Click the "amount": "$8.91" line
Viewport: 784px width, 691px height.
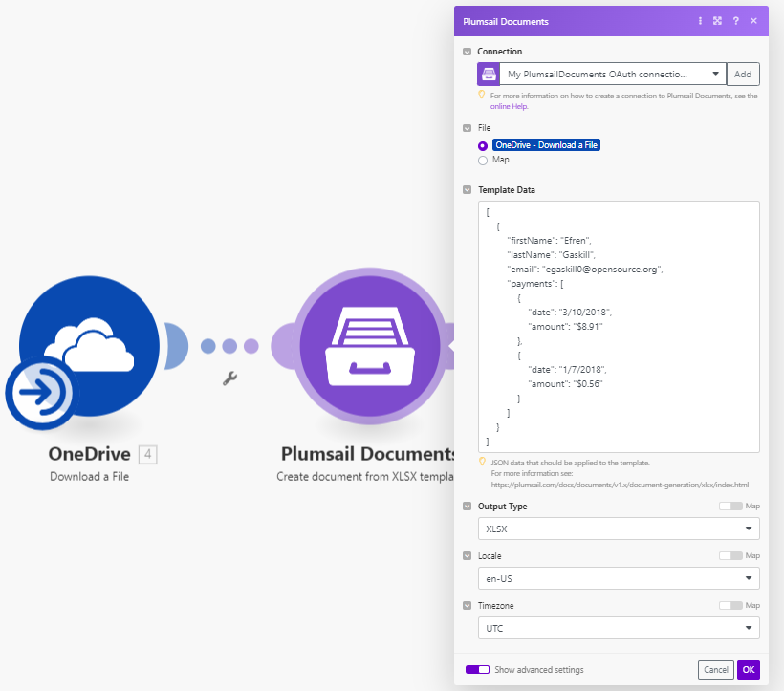[565, 327]
